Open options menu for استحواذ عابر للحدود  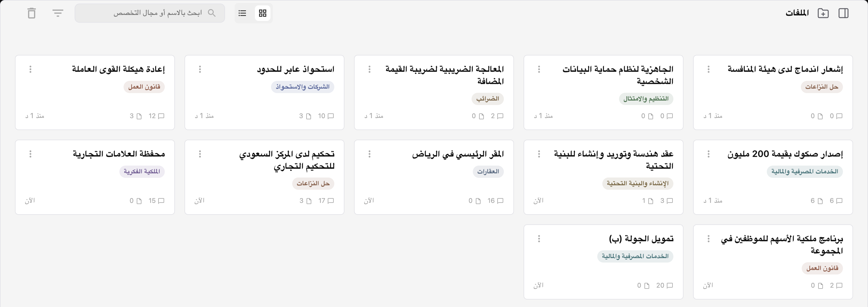click(x=200, y=69)
